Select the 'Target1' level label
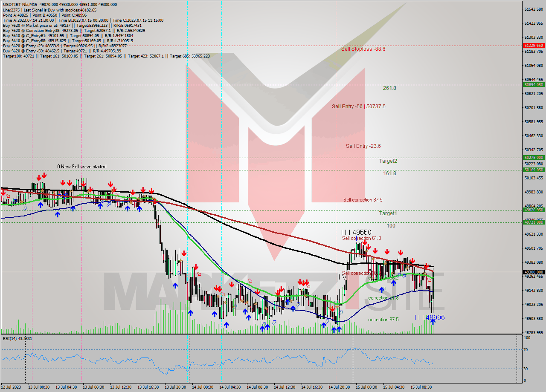The width and height of the screenshot is (546, 392). [388, 213]
